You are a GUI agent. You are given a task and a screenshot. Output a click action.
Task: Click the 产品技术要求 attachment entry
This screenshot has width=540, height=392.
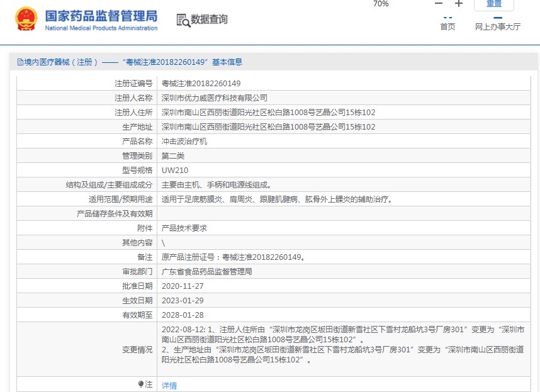[184, 228]
